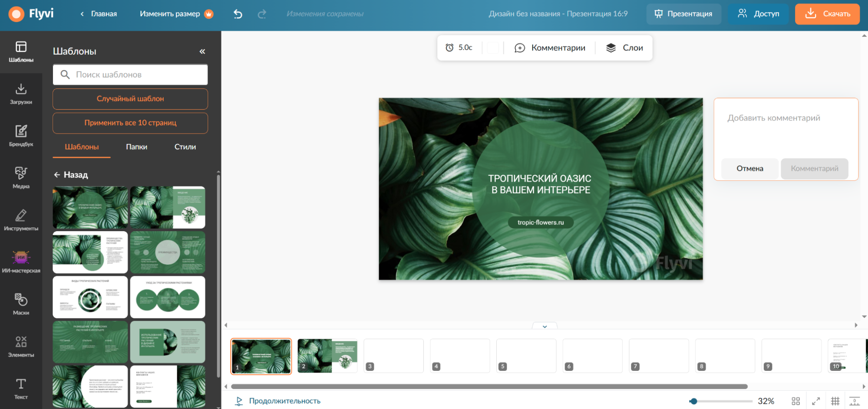This screenshot has height=409, width=868.
Task: Toggle the rulers display icon
Action: coord(854,401)
